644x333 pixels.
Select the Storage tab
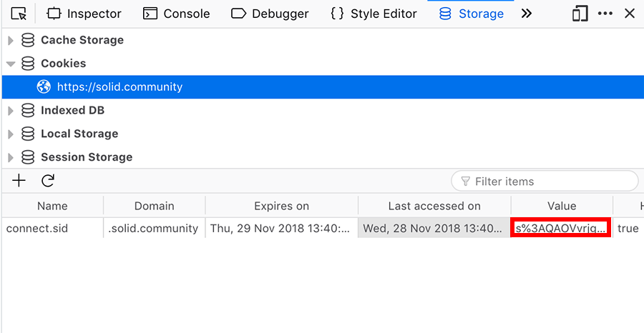click(x=471, y=14)
